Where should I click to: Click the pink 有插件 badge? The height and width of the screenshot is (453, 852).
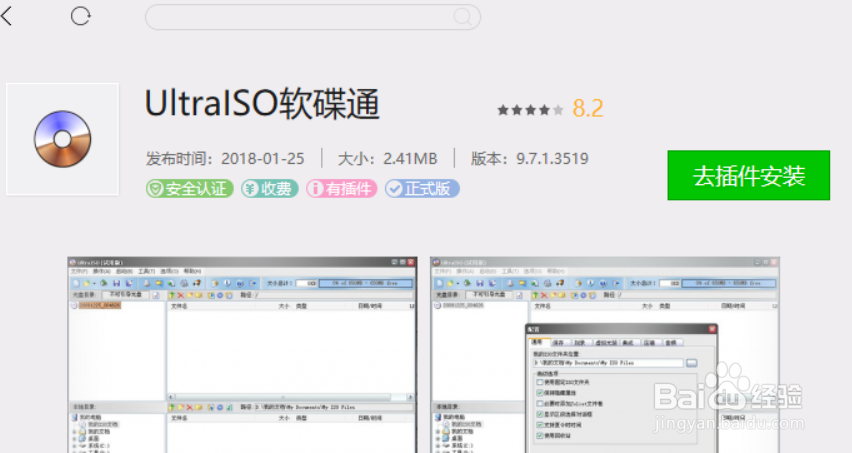342,188
